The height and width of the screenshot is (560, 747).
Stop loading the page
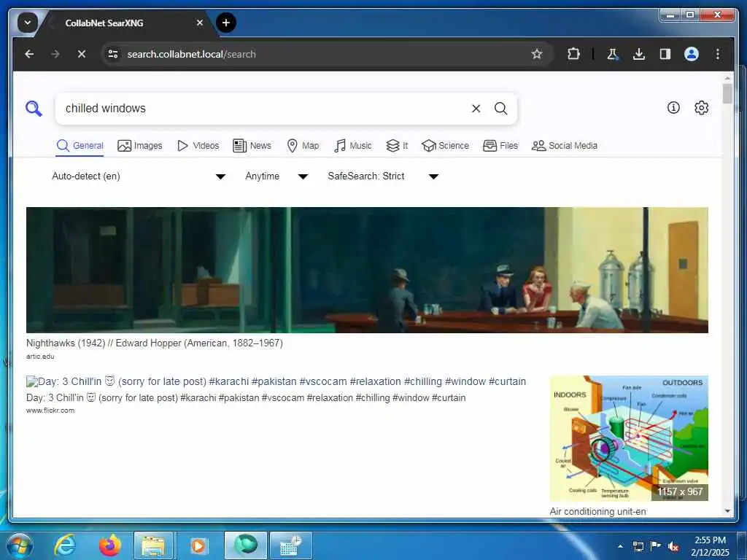pos(82,54)
